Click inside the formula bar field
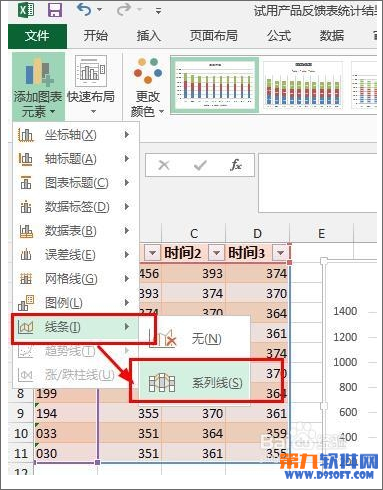This screenshot has height=490, width=383. pyautogui.click(x=317, y=183)
